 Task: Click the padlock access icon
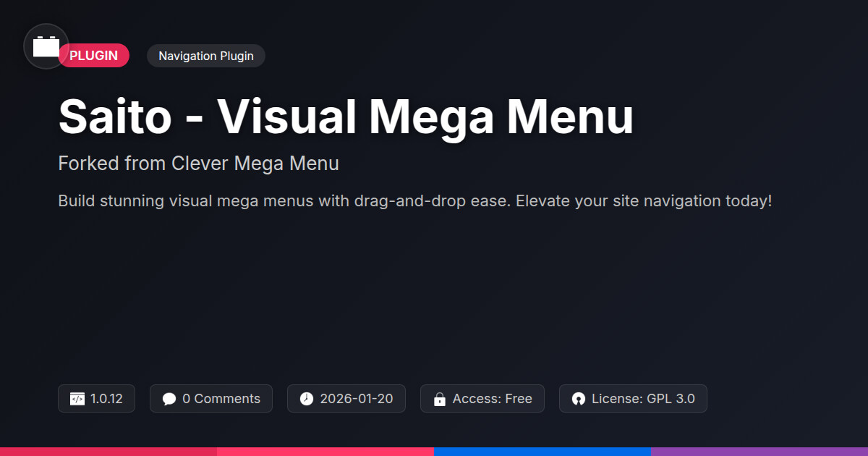tap(439, 399)
